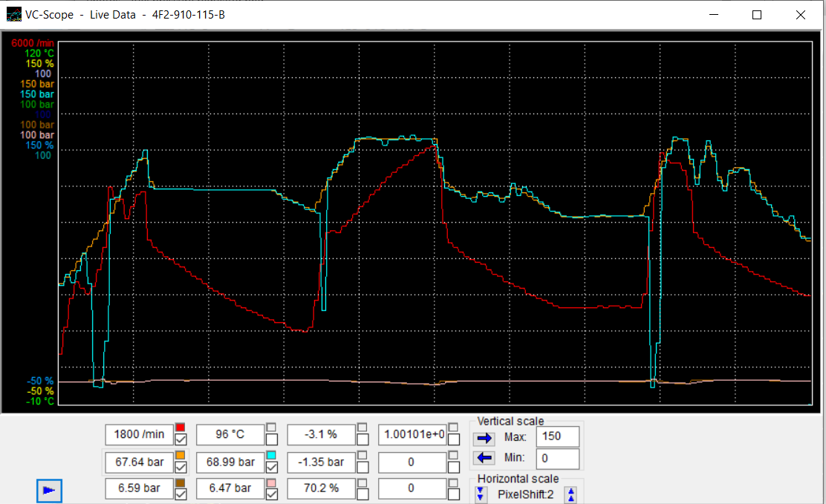Open the brown swatch for 6.59 bar
This screenshot has height=504, width=826.
(181, 482)
